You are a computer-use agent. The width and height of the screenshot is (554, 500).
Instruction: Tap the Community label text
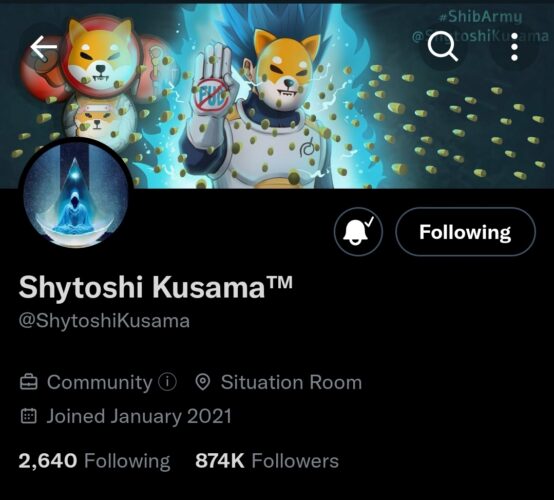pyautogui.click(x=100, y=383)
